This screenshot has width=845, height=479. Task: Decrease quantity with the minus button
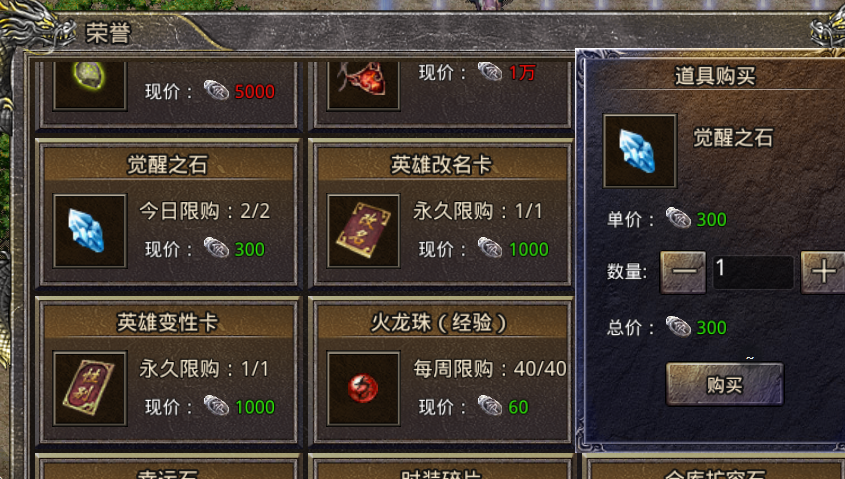pos(683,272)
